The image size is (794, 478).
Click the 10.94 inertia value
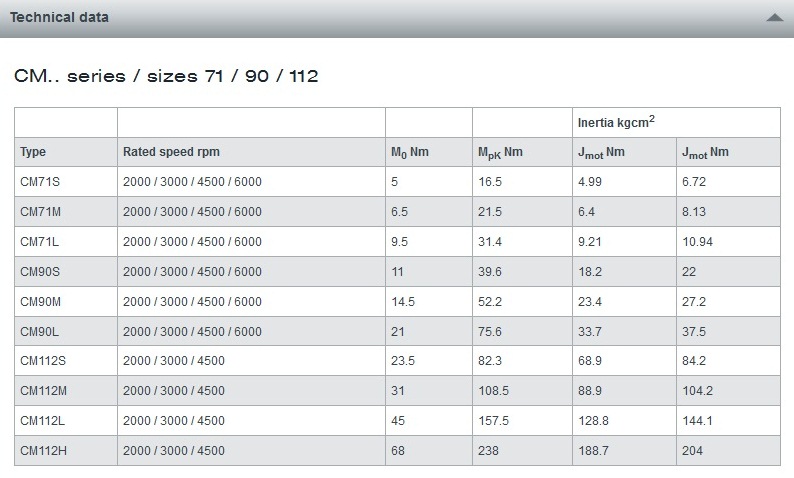(697, 242)
